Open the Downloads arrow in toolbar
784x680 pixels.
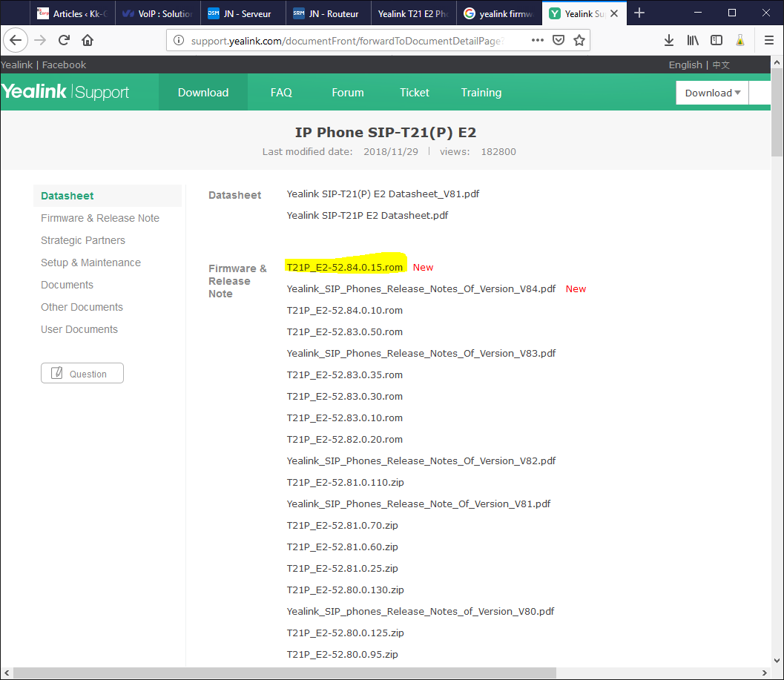point(668,40)
